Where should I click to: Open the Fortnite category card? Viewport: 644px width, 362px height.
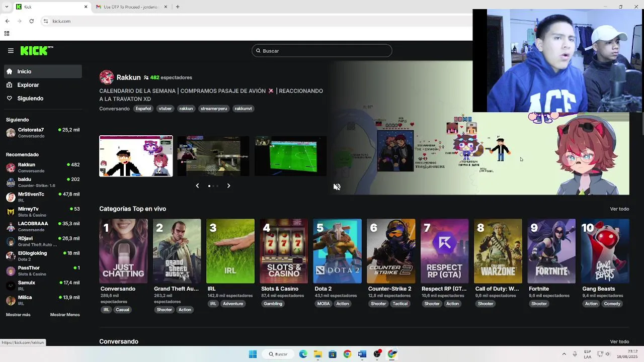click(x=551, y=251)
